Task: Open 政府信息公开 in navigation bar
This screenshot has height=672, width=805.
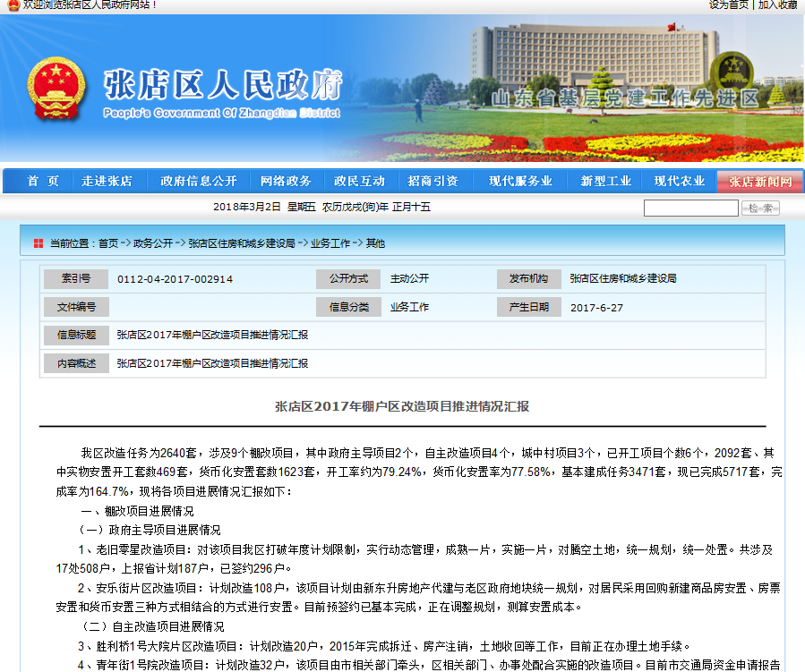Action: [199, 181]
